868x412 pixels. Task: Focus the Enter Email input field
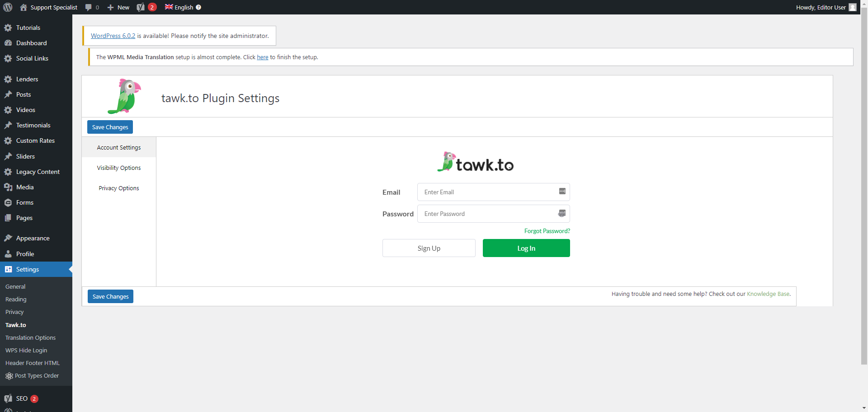pos(493,192)
